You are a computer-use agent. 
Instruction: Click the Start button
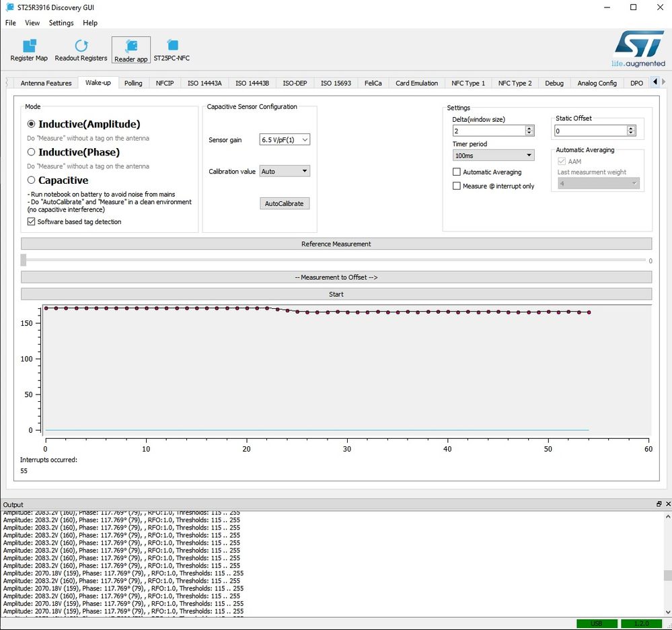tap(336, 294)
